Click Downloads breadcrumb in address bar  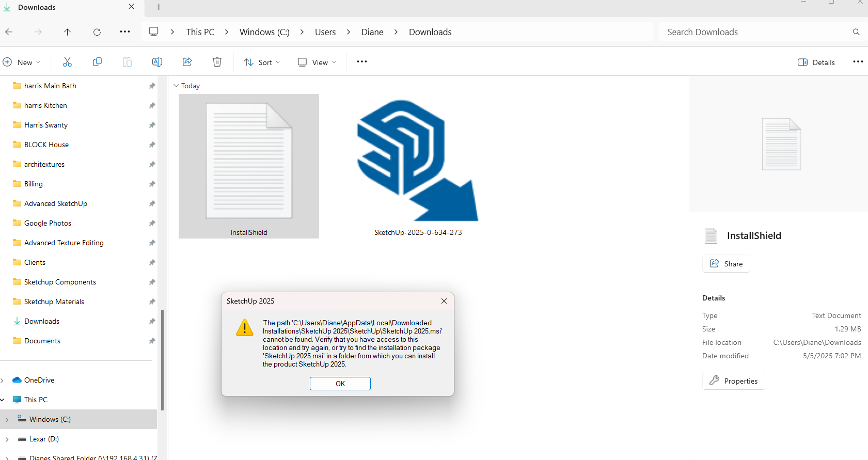click(x=430, y=32)
